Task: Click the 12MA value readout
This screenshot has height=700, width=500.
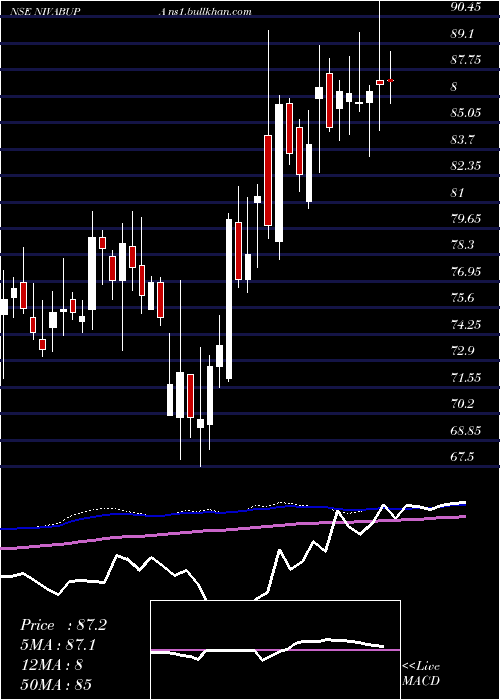Action: (51, 665)
